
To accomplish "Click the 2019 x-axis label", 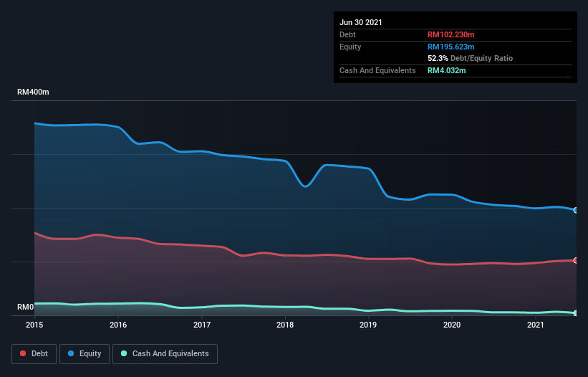I will tap(368, 325).
